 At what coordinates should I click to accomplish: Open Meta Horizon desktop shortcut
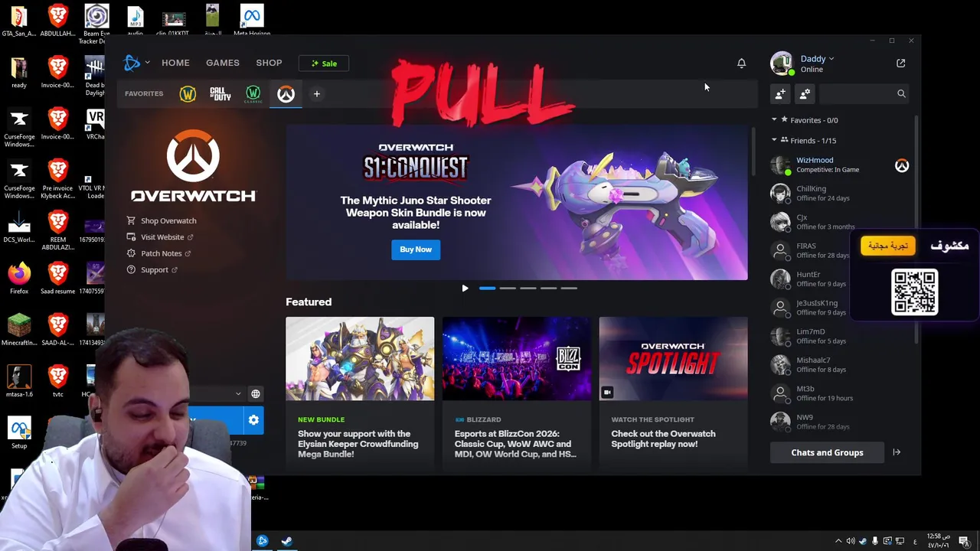coord(251,21)
